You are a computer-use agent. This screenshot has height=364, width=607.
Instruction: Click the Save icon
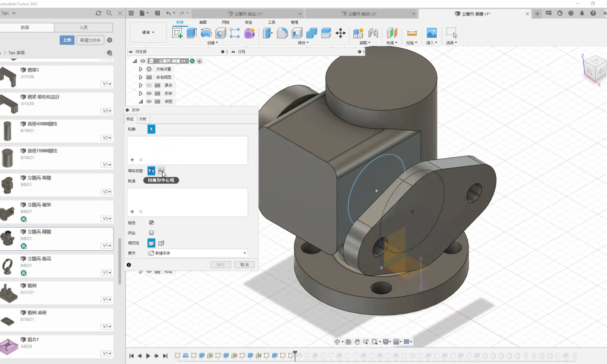[x=157, y=13]
